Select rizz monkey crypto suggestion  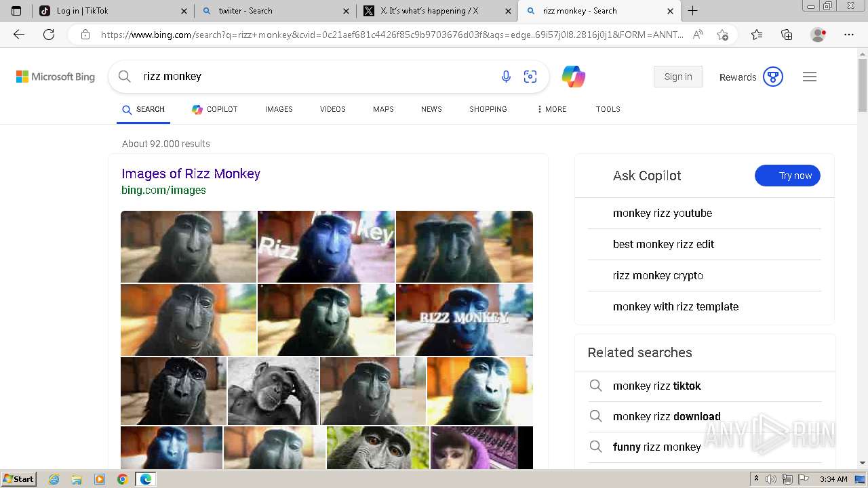click(658, 275)
